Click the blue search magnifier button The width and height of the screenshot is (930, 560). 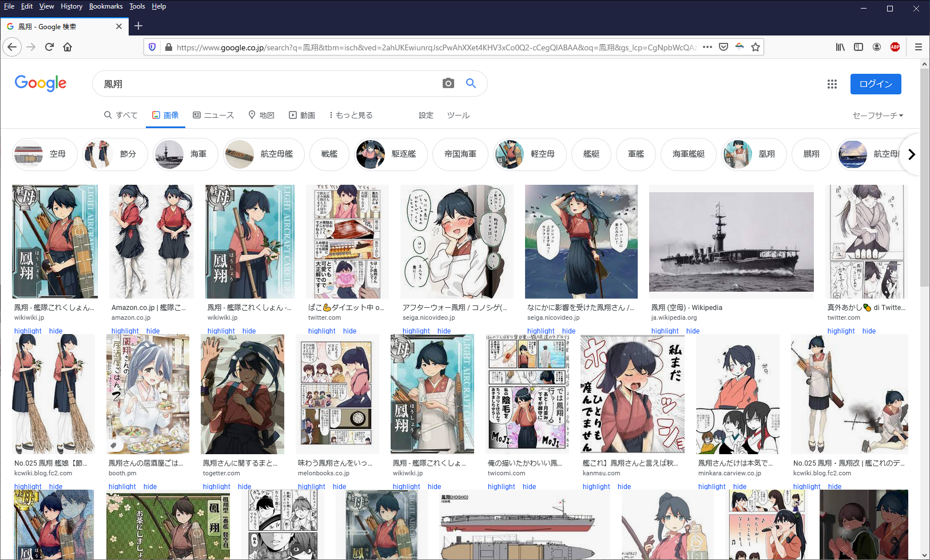point(471,83)
